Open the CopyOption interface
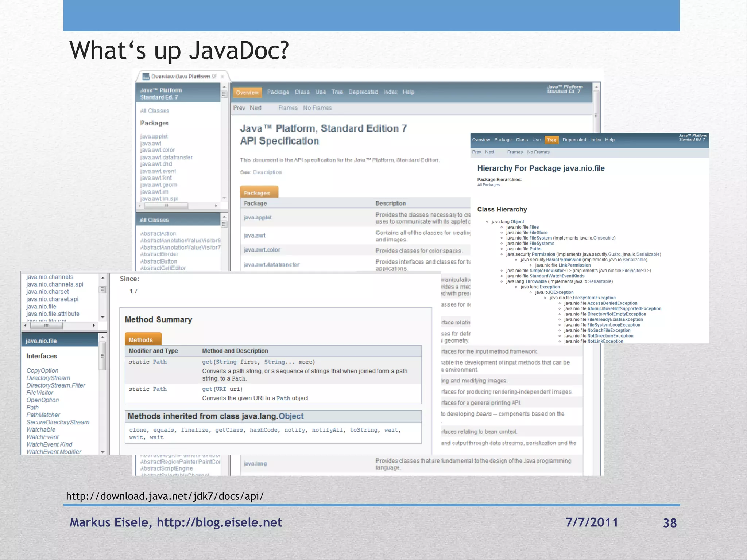Screen dimensions: 747x560 point(42,370)
